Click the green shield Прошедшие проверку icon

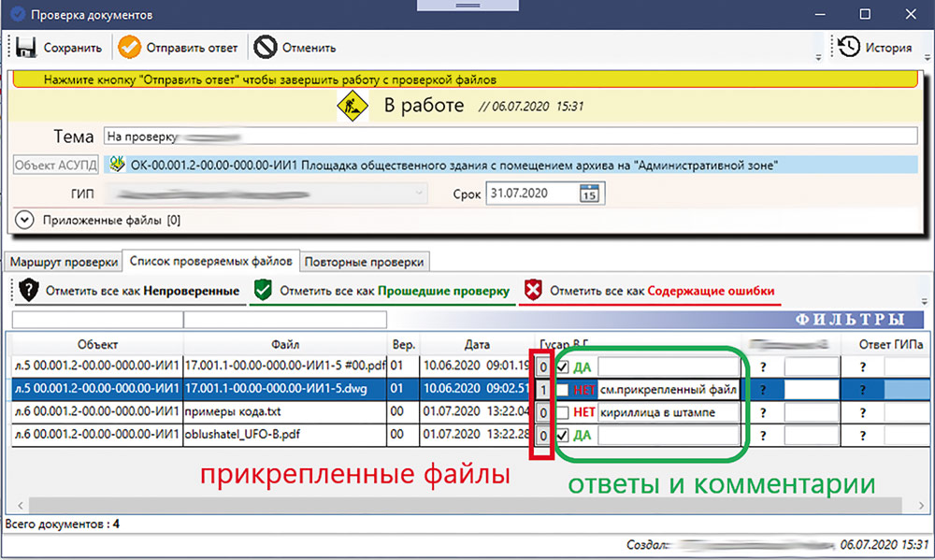point(263,291)
